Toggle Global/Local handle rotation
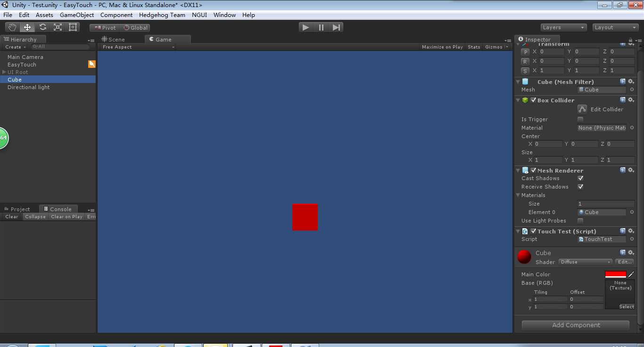Screen dimensions: 644x347 pyautogui.click(x=135, y=28)
